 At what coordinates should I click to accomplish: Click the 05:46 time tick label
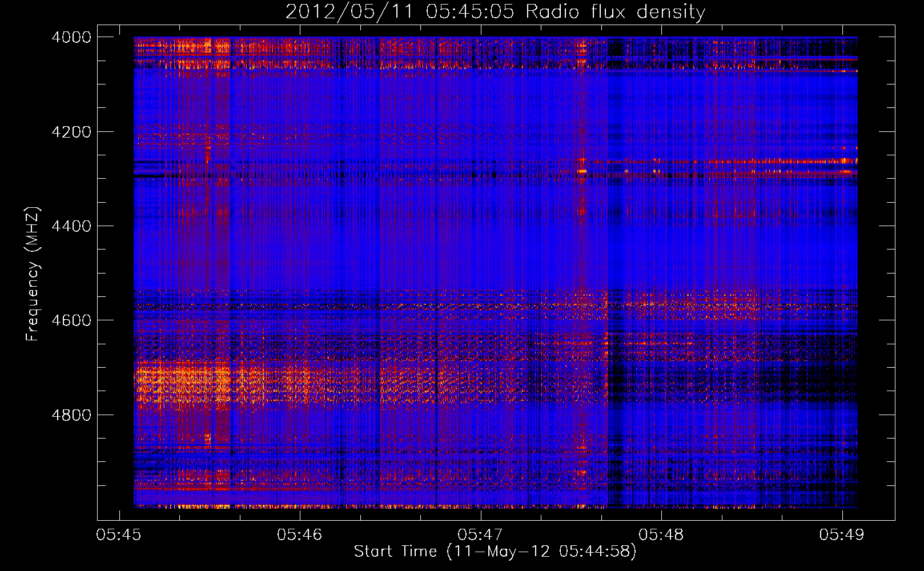(300, 534)
